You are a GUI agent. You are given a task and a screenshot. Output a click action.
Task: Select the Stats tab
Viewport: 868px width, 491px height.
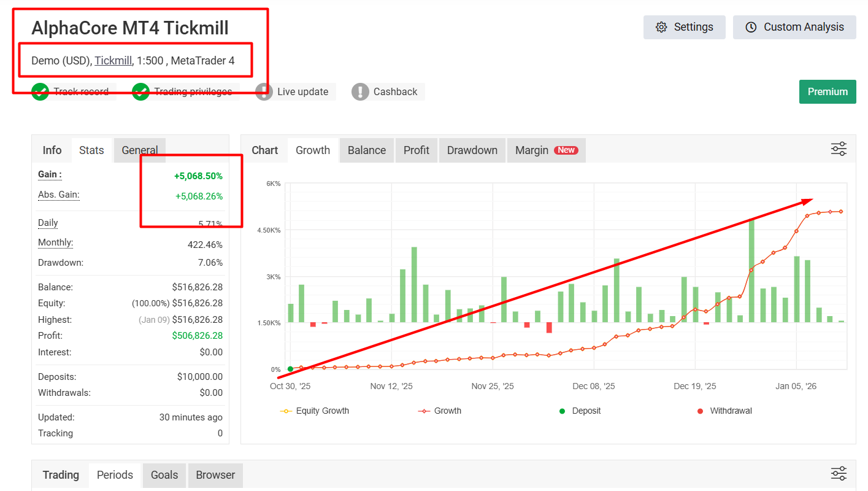[x=91, y=150]
